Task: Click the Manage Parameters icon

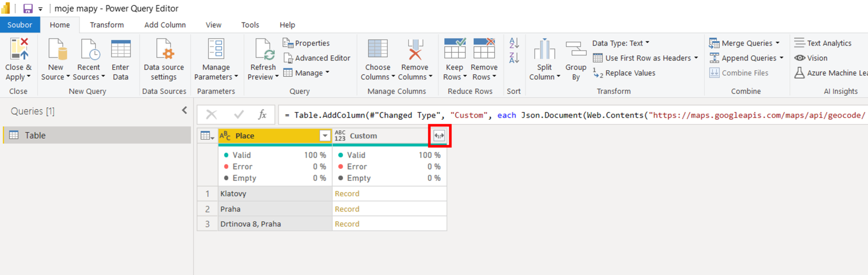Action: pyautogui.click(x=216, y=49)
